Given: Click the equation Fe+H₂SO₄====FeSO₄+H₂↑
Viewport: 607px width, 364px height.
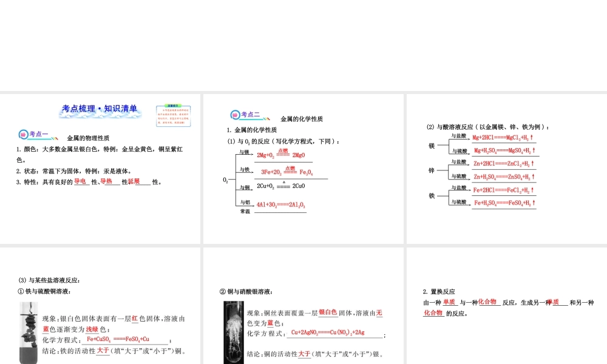Looking at the screenshot, I should [x=505, y=202].
